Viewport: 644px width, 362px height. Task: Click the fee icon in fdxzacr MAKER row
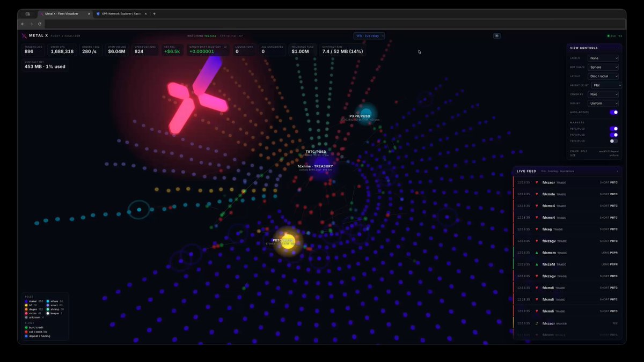pos(536,323)
